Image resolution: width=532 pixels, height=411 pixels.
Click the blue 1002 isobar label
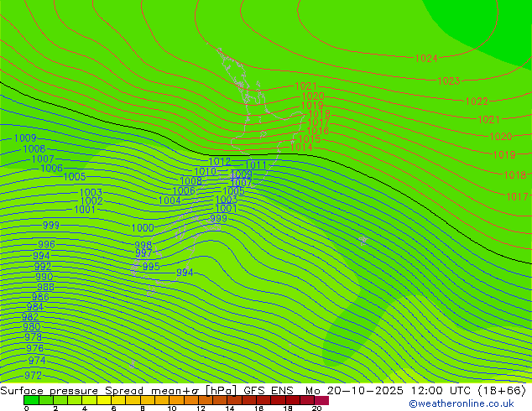91,200
